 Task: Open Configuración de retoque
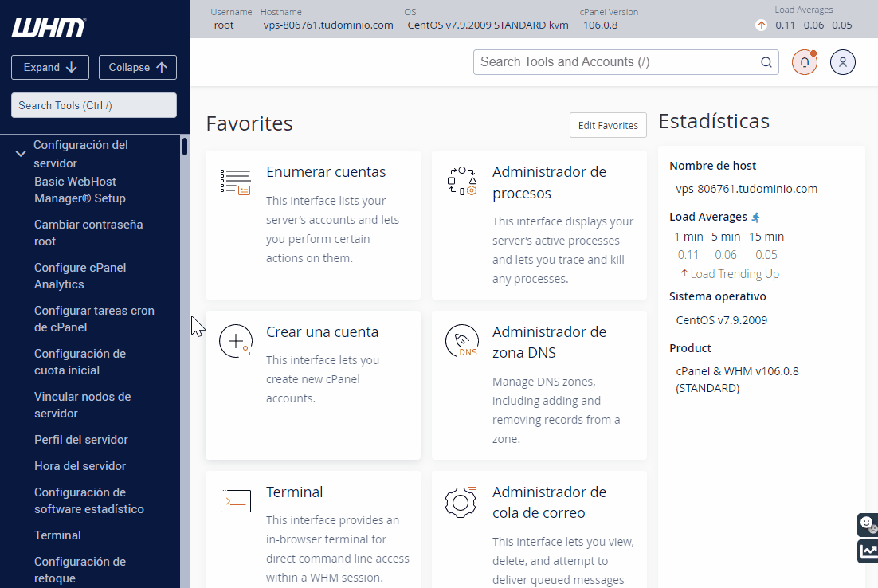[x=80, y=570]
